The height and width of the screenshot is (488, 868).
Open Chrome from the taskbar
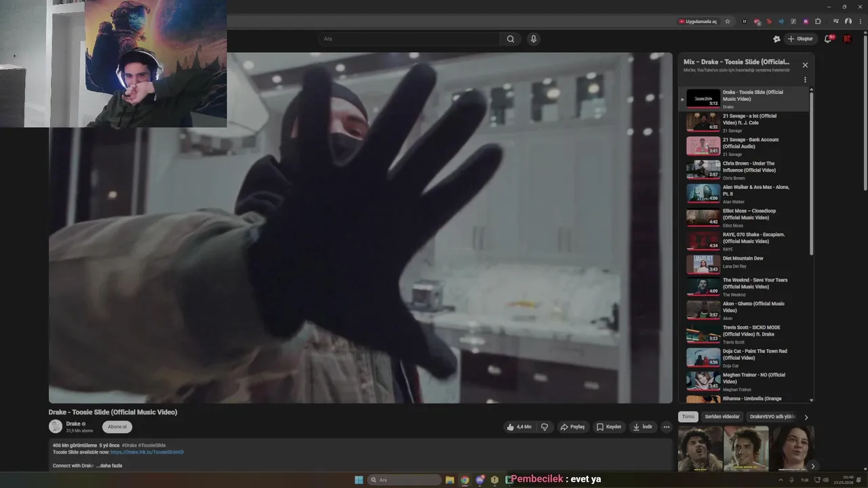tap(465, 480)
